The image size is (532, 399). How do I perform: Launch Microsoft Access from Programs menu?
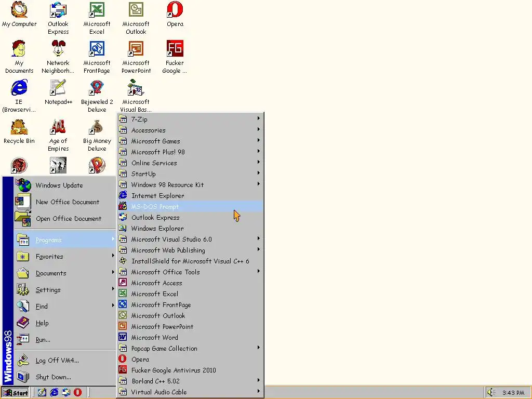pos(190,283)
